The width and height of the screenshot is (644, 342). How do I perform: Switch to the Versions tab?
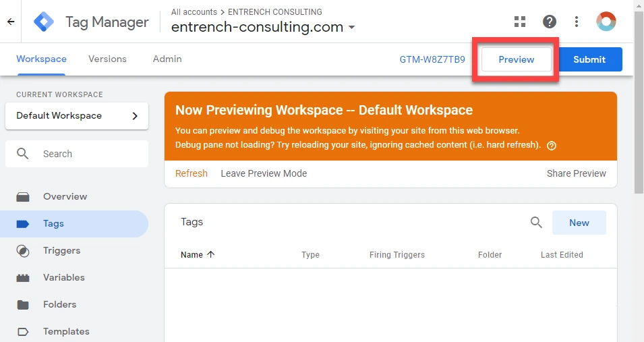click(x=108, y=59)
